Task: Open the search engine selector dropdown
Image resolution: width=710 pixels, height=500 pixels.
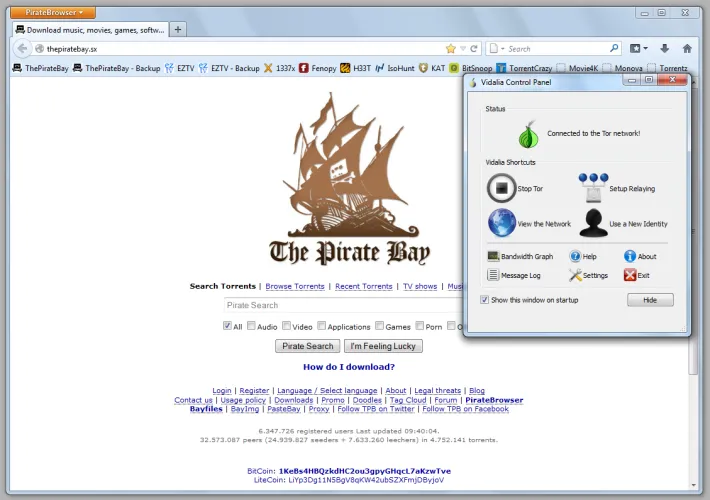Action: (x=500, y=48)
